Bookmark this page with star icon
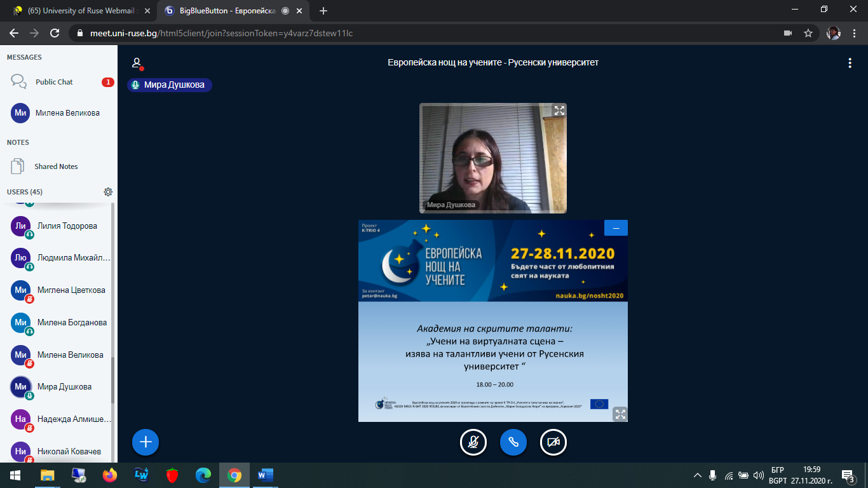Screen dimensions: 868x488 click(808, 33)
